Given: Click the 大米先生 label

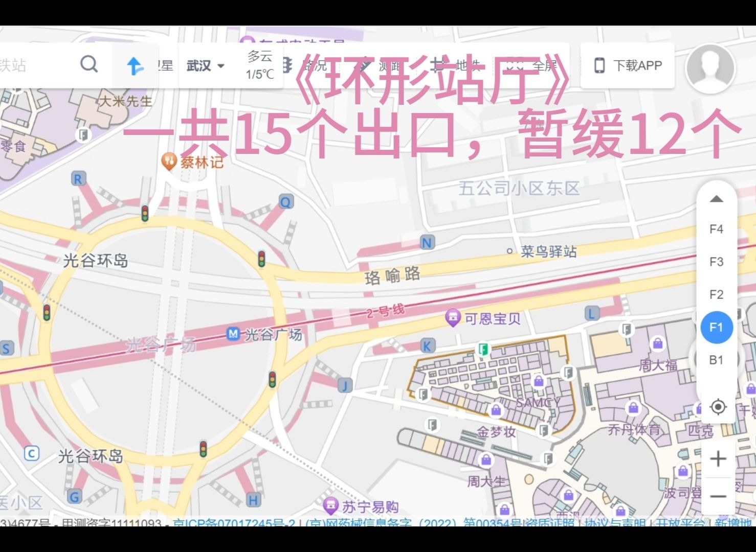Looking at the screenshot, I should pos(126,101).
